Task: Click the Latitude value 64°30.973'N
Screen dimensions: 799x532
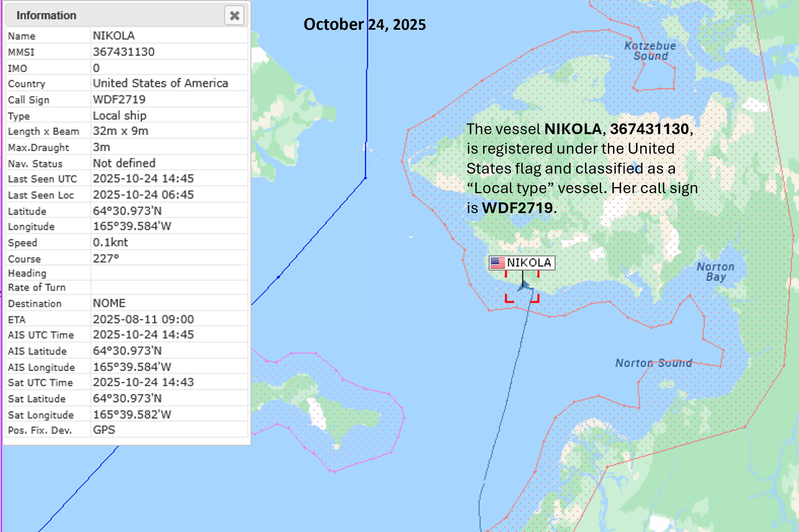Action: point(127,211)
